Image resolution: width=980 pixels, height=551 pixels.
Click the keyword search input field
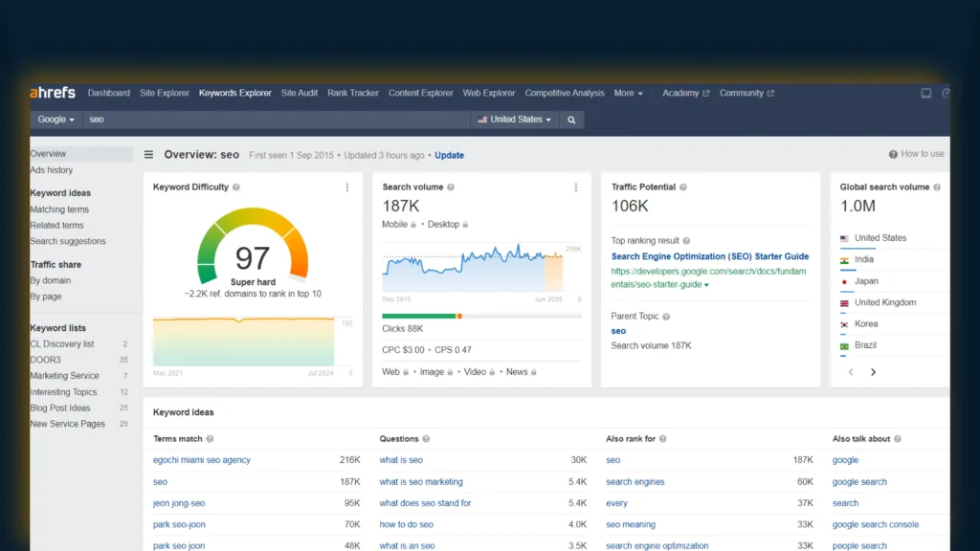tap(278, 120)
